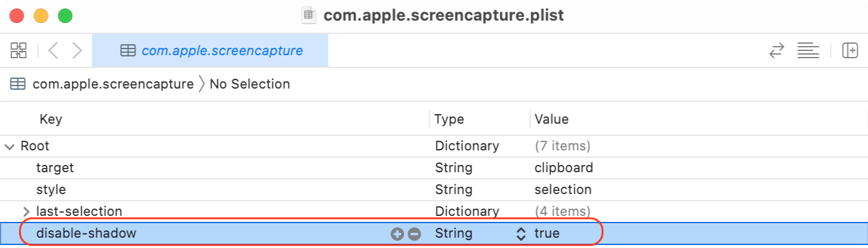Remove the disable-shadow row with the minus button
The width and height of the screenshot is (868, 248).
click(415, 234)
